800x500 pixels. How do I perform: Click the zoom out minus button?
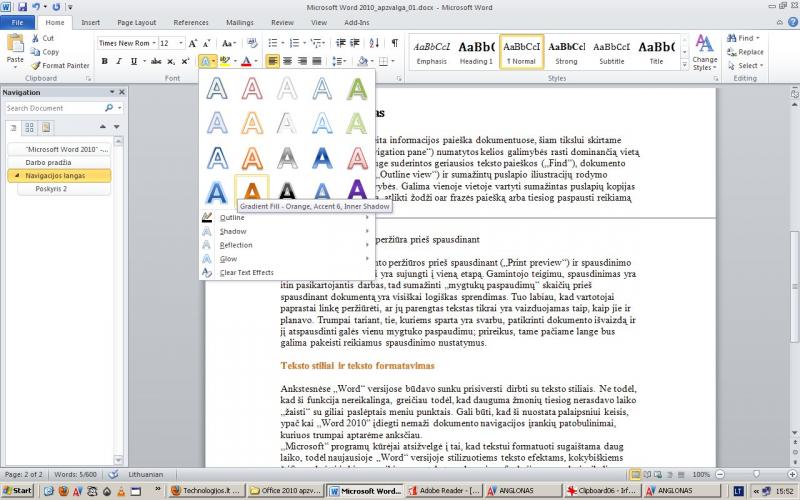[719, 474]
